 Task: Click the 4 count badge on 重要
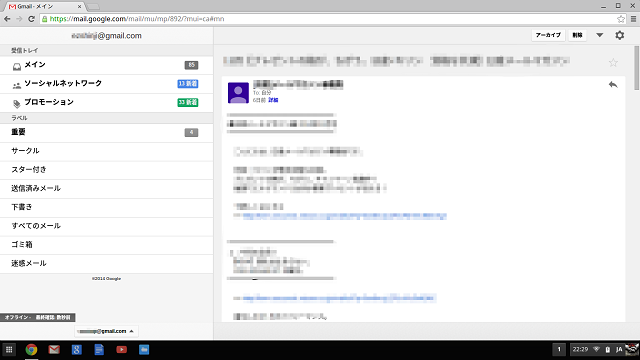[x=191, y=132]
